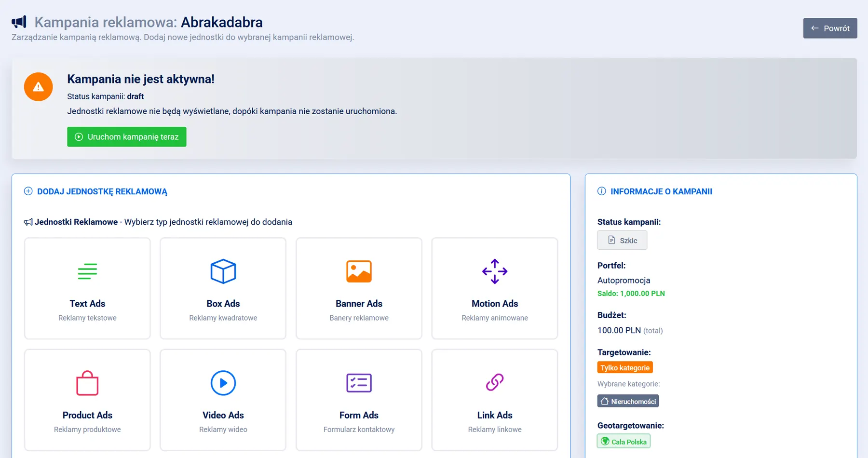Click the globe icon in Cała Polska tag
The height and width of the screenshot is (458, 868).
605,441
